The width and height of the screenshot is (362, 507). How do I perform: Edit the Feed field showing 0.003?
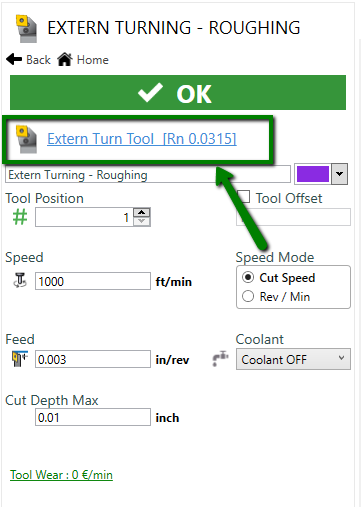tap(93, 359)
